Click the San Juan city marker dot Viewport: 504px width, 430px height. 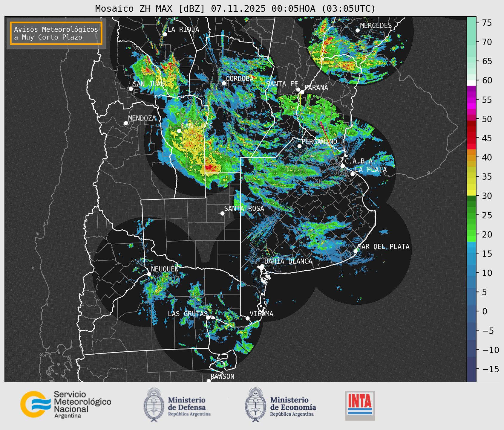pos(131,89)
